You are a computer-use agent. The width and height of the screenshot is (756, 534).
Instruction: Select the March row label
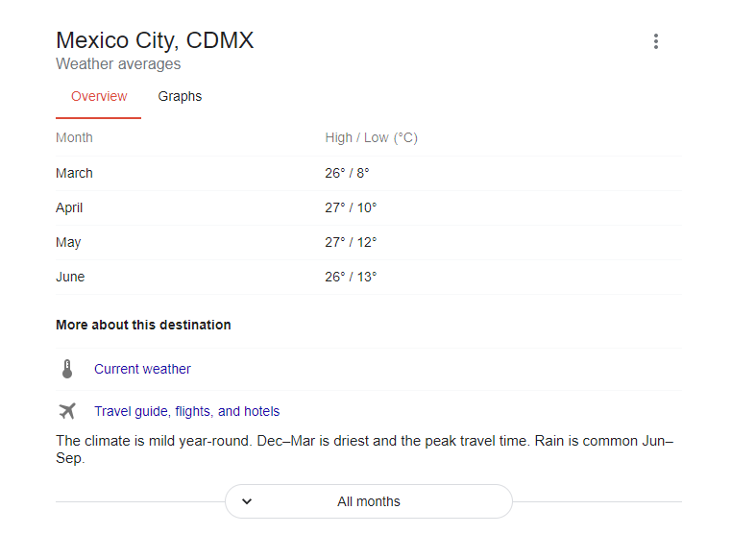pyautogui.click(x=74, y=173)
